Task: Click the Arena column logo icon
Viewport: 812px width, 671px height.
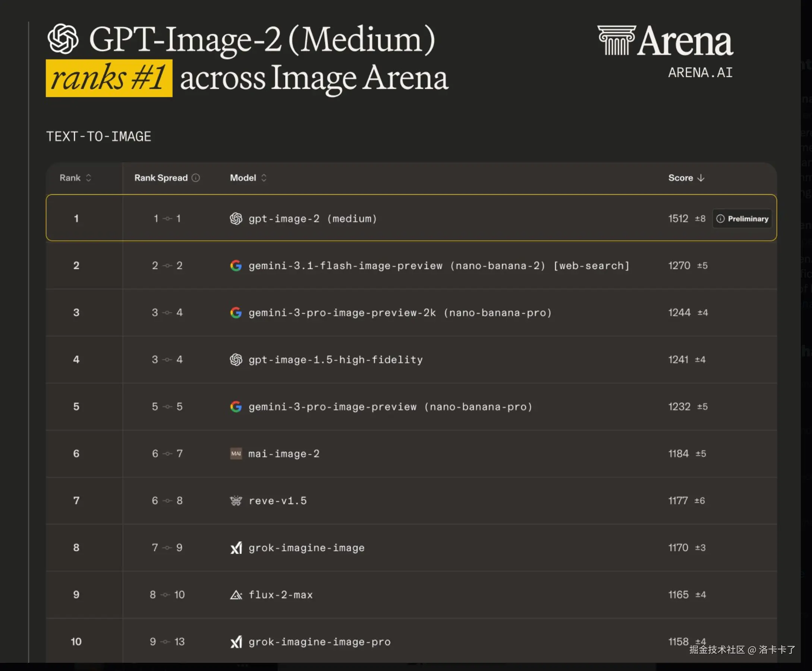Action: tap(616, 40)
